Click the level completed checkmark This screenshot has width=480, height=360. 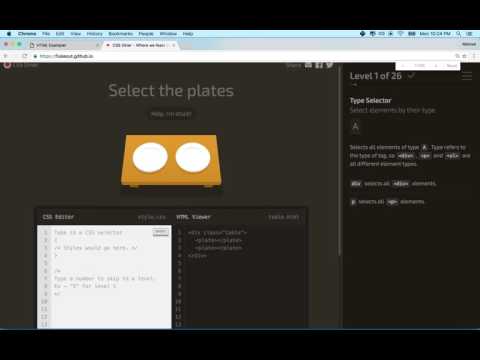[411, 76]
